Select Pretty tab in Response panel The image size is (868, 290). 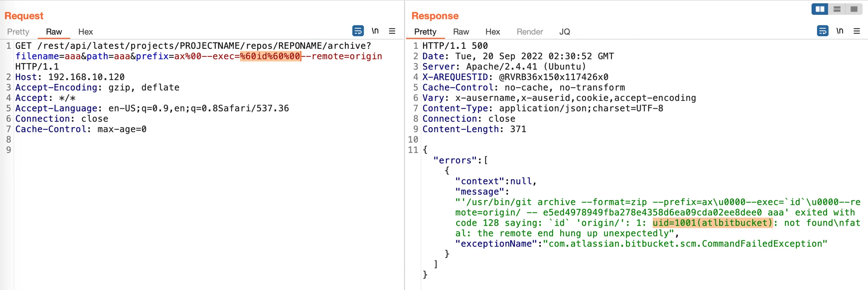point(425,32)
